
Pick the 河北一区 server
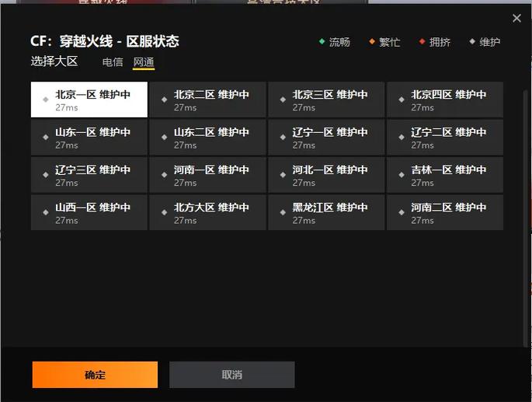pyautogui.click(x=326, y=175)
